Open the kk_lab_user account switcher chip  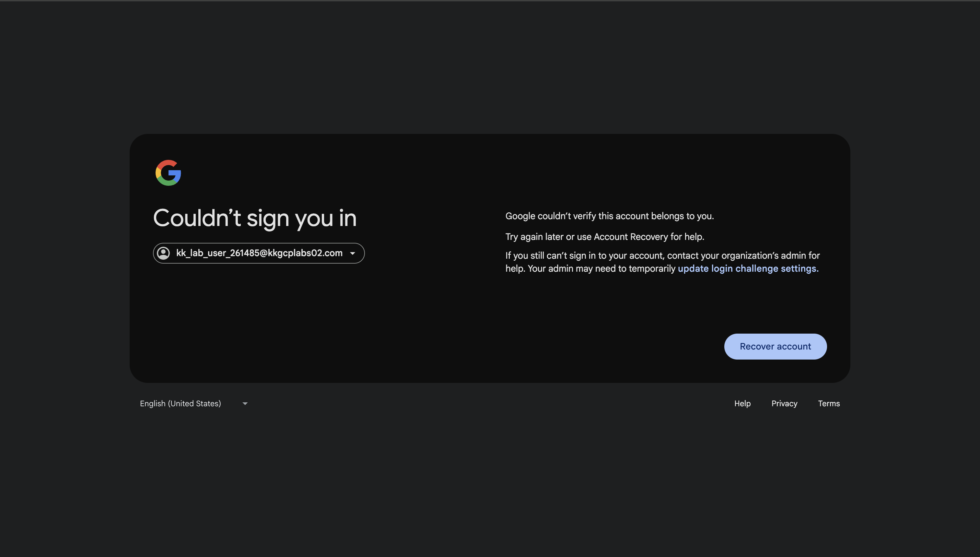tap(259, 253)
